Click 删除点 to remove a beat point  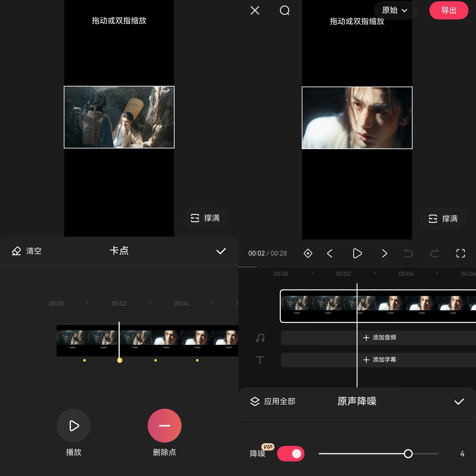click(x=164, y=425)
